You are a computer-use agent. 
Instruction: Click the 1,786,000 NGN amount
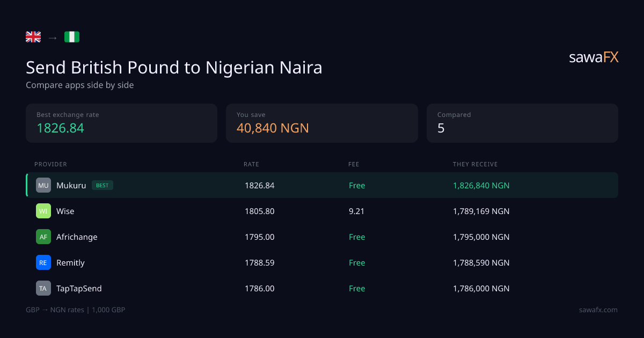[481, 288]
